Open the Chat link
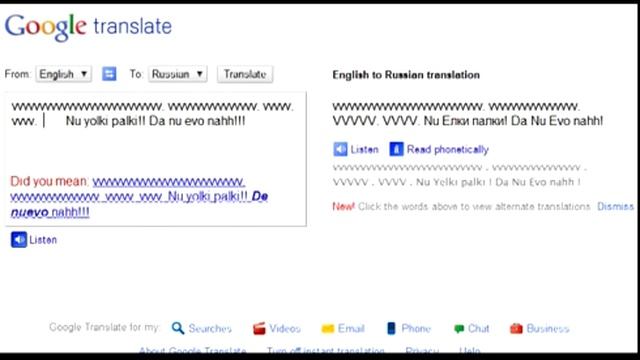 coord(478,329)
